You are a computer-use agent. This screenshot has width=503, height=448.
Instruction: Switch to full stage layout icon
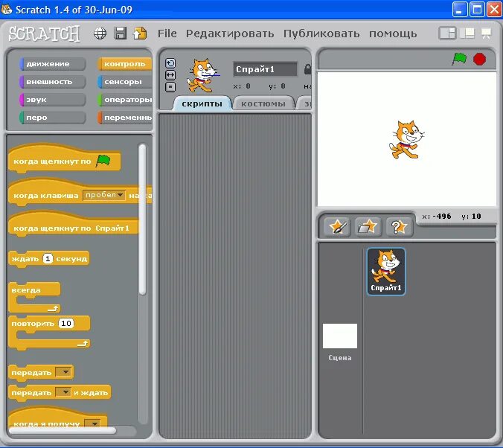click(x=467, y=33)
